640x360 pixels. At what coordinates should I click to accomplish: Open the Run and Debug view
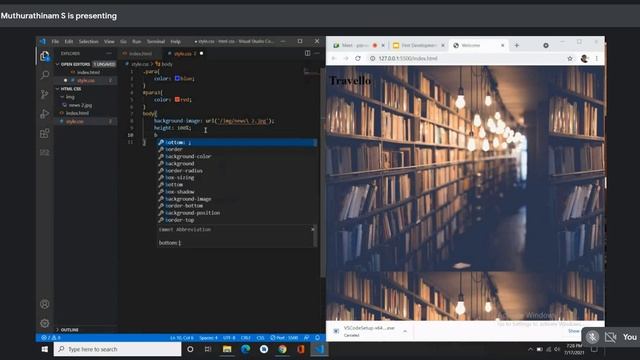[x=45, y=114]
